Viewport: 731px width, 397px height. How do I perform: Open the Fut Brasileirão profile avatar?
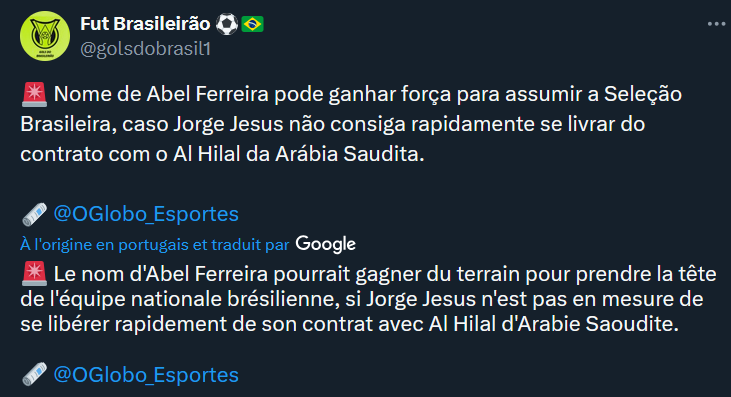pyautogui.click(x=45, y=36)
